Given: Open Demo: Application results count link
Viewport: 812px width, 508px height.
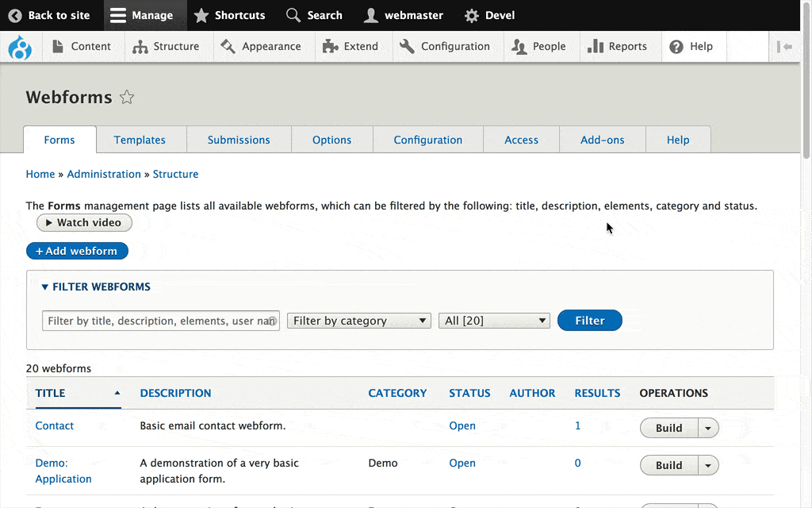Looking at the screenshot, I should (578, 463).
